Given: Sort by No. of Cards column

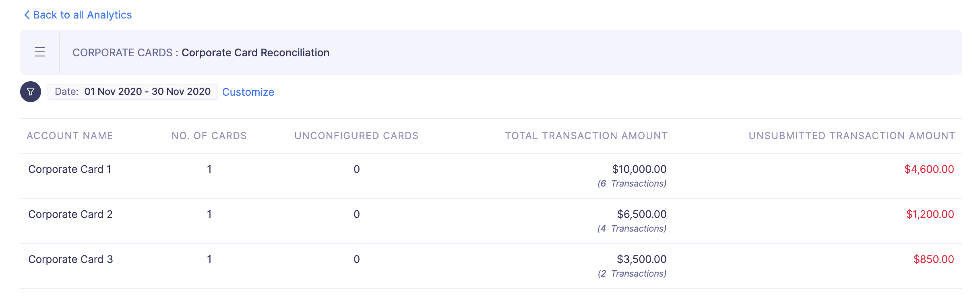Looking at the screenshot, I should [x=209, y=136].
